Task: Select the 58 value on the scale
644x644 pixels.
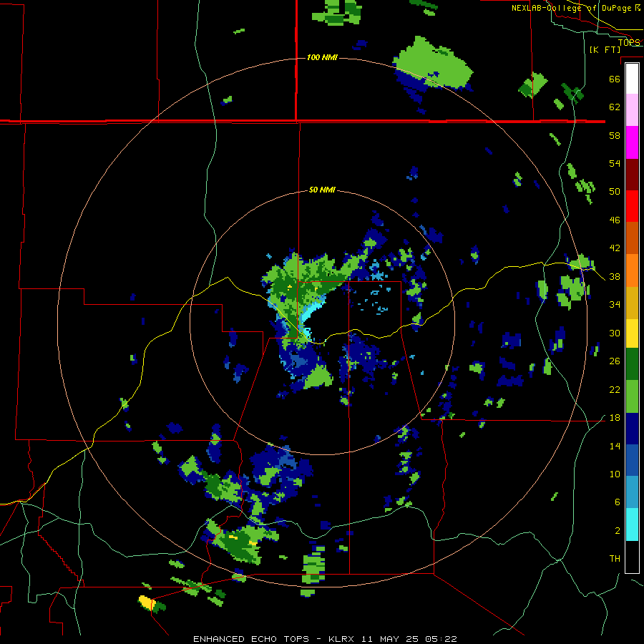Action: (x=615, y=135)
